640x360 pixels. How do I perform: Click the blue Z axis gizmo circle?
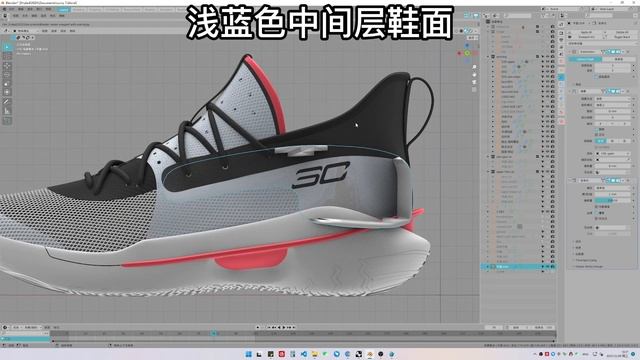coord(467,45)
